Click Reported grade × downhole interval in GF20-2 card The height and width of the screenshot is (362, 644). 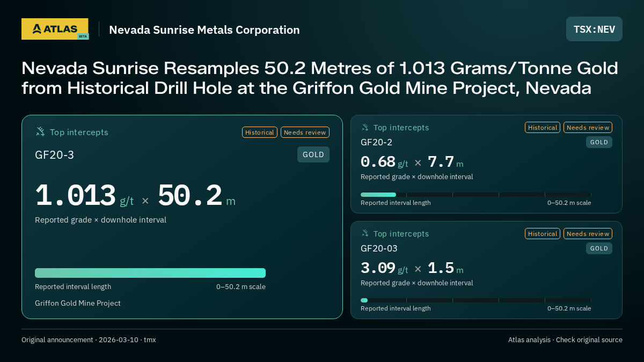click(417, 177)
